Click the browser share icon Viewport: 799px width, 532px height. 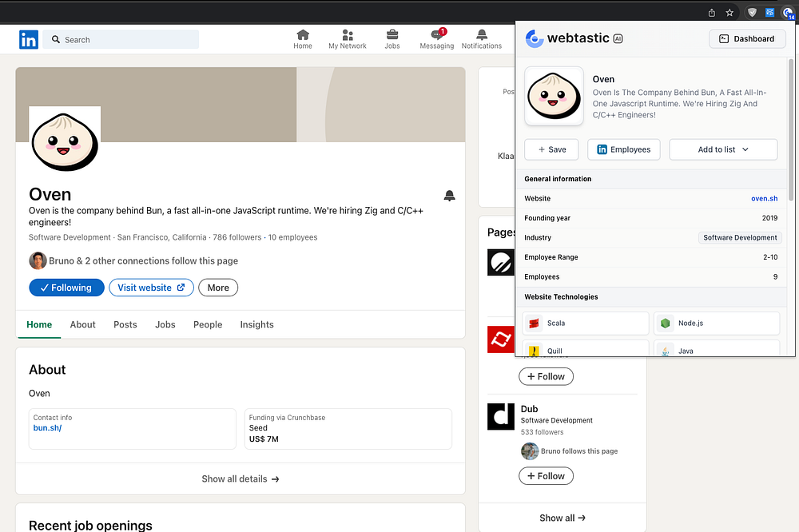coord(711,13)
